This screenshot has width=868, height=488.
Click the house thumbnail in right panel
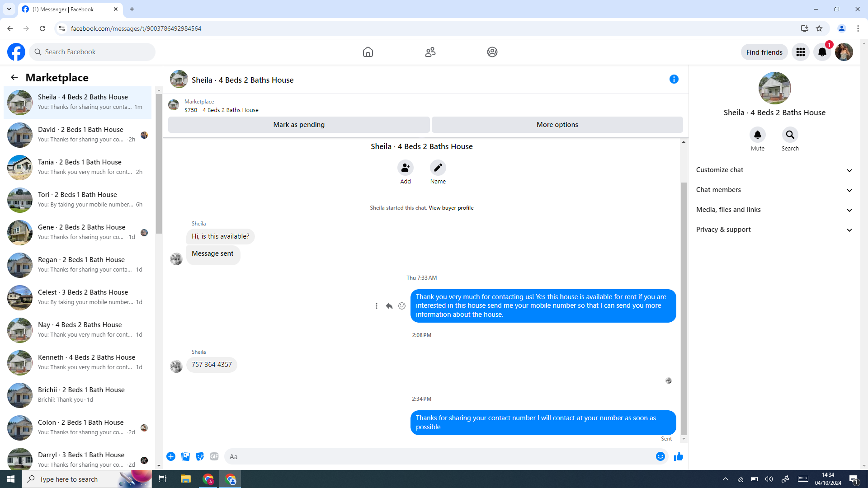click(774, 88)
